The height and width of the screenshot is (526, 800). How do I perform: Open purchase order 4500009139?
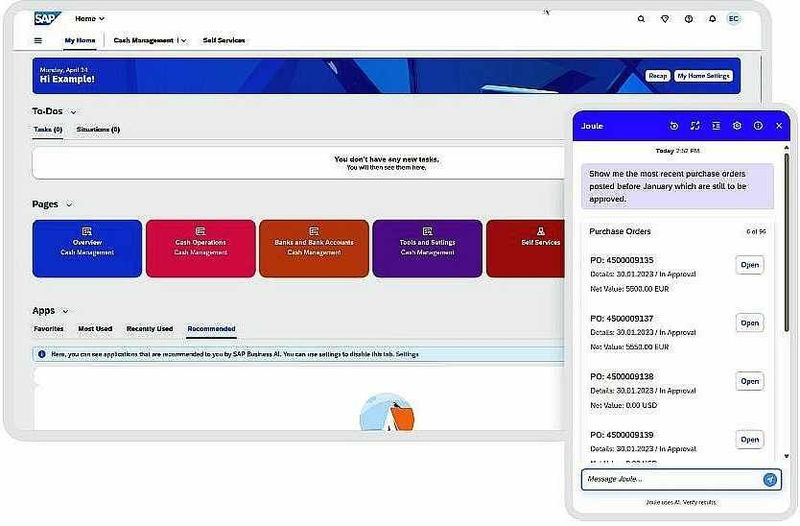pyautogui.click(x=749, y=439)
